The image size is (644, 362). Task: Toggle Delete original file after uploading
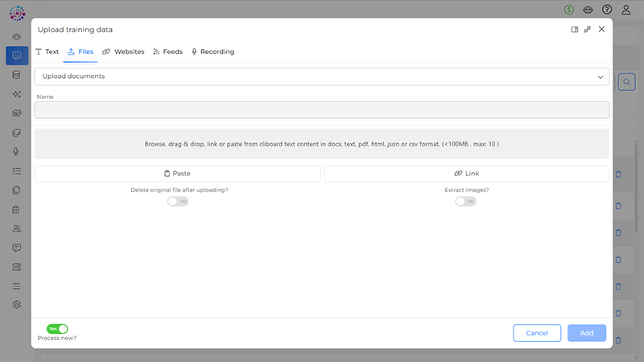coord(178,201)
